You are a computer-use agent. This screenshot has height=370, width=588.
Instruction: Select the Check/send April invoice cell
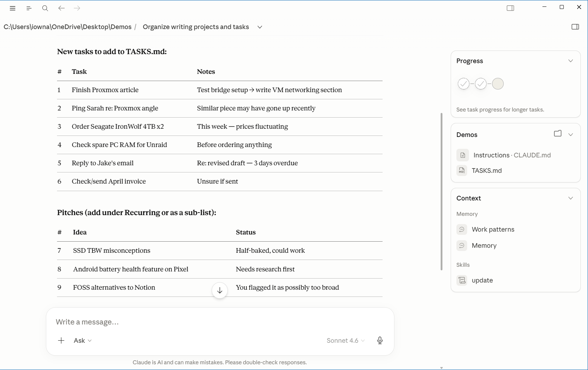[x=109, y=181]
